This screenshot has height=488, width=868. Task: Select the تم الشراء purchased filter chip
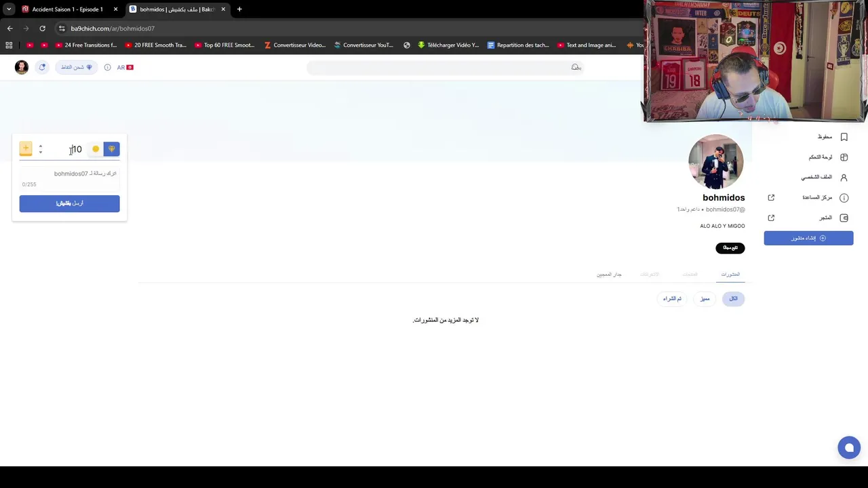click(672, 299)
